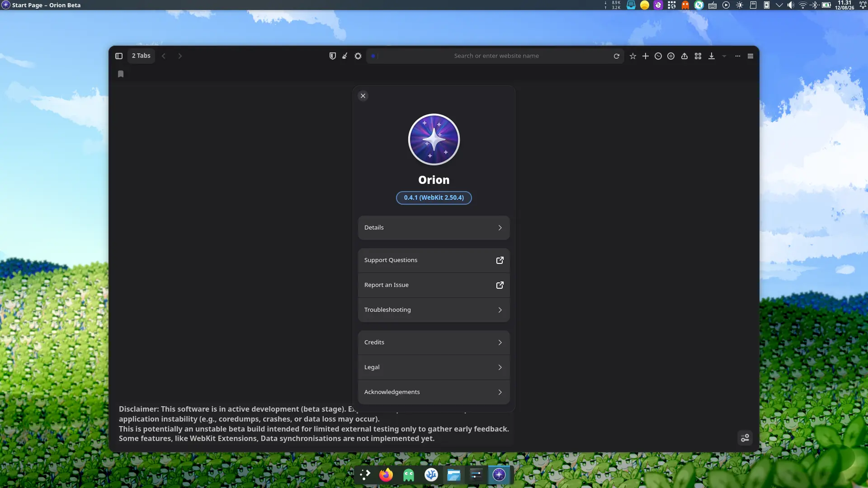Open battery status tray icon
Viewport: 868px width, 488px height.
click(x=826, y=5)
